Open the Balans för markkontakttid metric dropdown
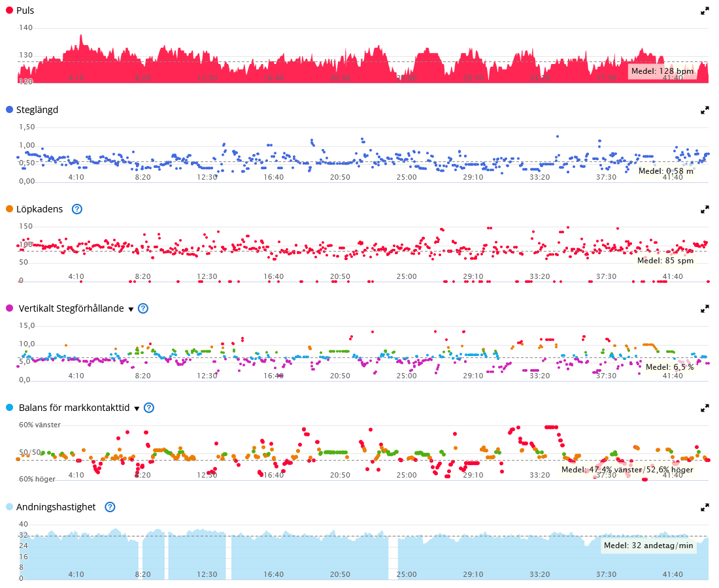Screen dimensions: 719x588 point(137,408)
